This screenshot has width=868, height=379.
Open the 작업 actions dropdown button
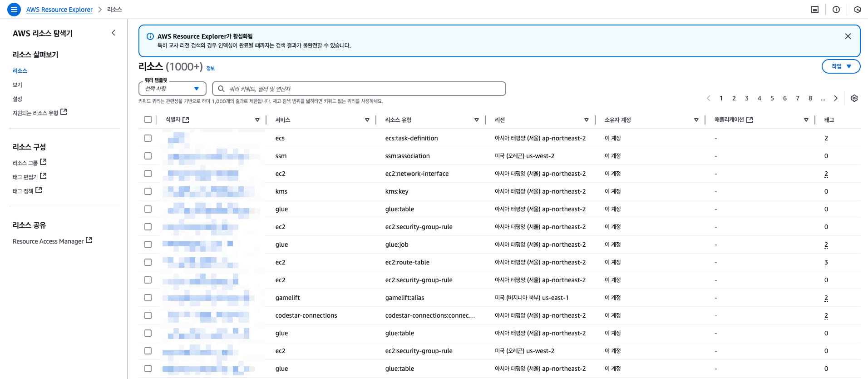(841, 66)
